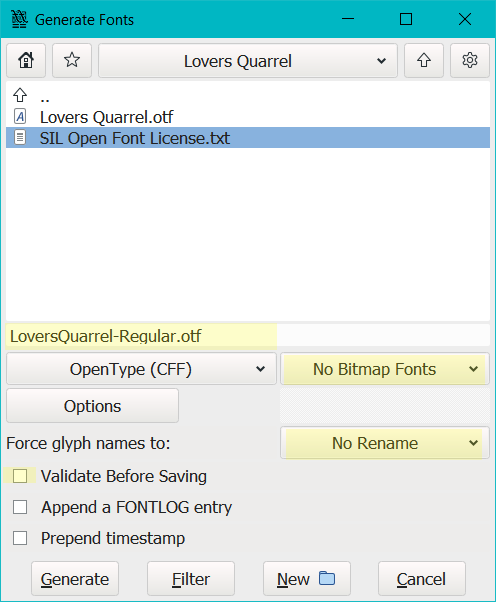Image resolution: width=496 pixels, height=602 pixels.
Task: Go to the home directory icon
Action: click(x=26, y=61)
